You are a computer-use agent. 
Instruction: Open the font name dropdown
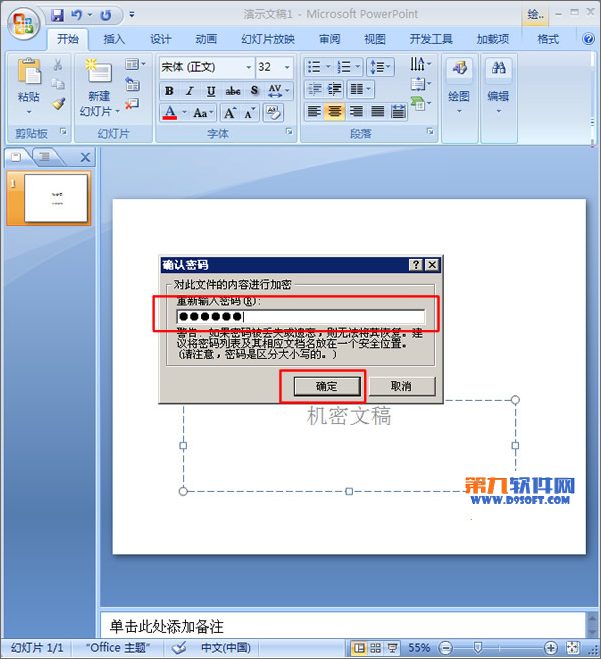248,67
